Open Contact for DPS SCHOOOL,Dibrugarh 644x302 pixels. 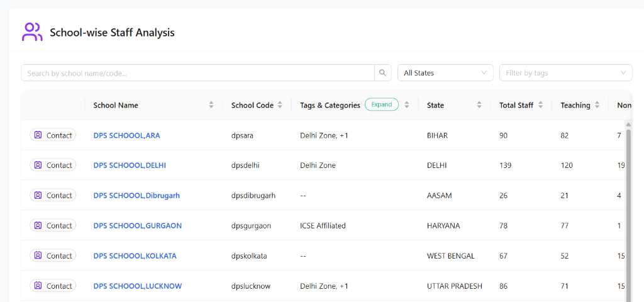click(53, 195)
